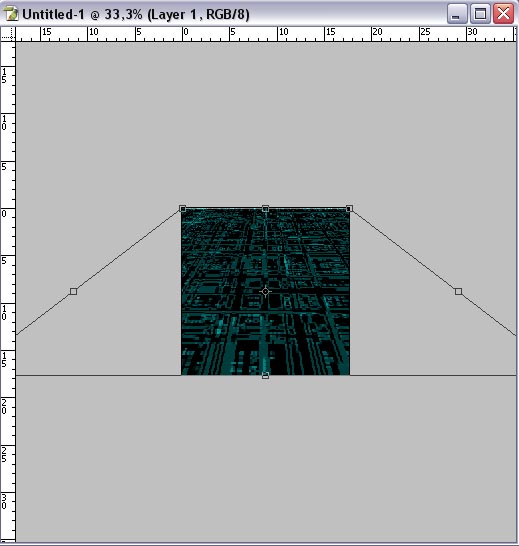Viewport: 519px width, 546px height.
Task: Close the Untitled-1 document window
Action: (504, 14)
